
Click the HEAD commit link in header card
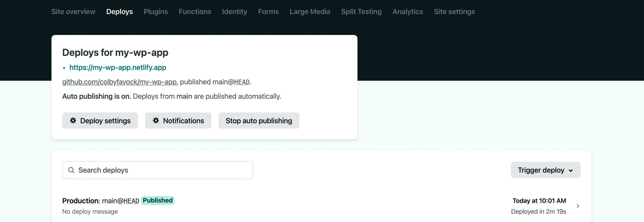click(242, 82)
